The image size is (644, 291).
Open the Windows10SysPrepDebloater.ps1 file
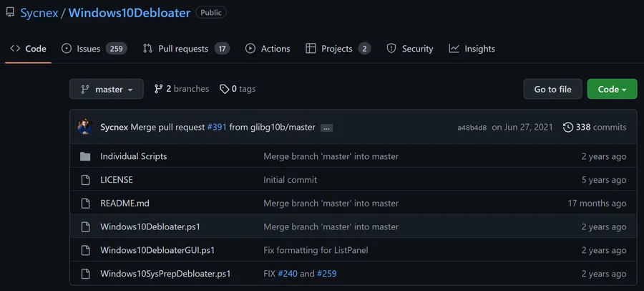pos(165,274)
